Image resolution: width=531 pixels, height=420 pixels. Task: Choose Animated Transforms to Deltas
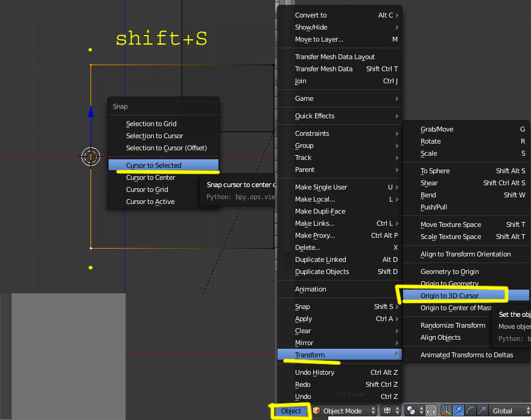pos(466,355)
